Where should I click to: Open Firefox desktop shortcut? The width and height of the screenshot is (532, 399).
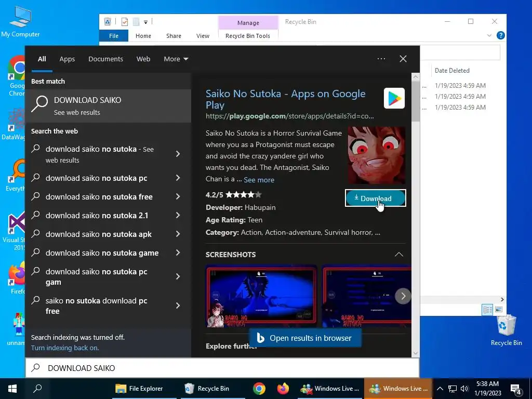coord(17,278)
